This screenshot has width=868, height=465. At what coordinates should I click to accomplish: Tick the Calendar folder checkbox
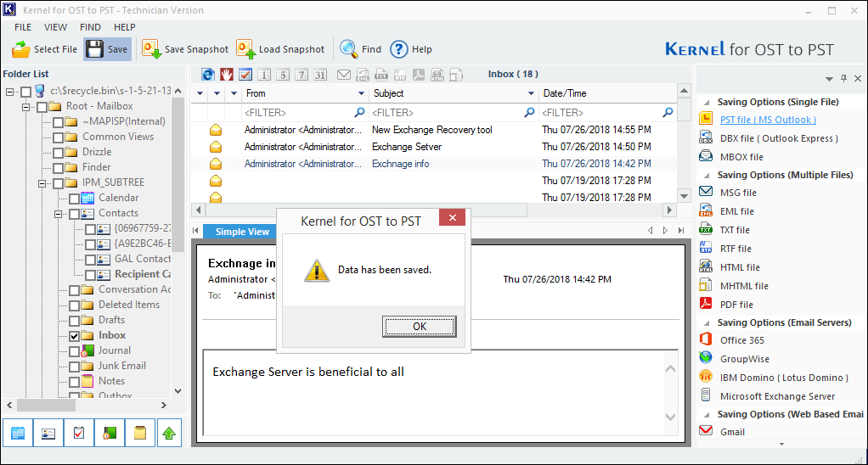pyautogui.click(x=74, y=199)
